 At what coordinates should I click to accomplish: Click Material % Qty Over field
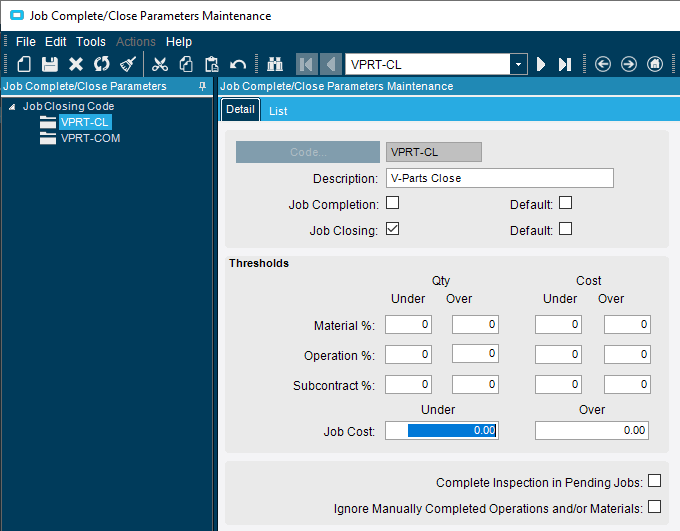(475, 324)
